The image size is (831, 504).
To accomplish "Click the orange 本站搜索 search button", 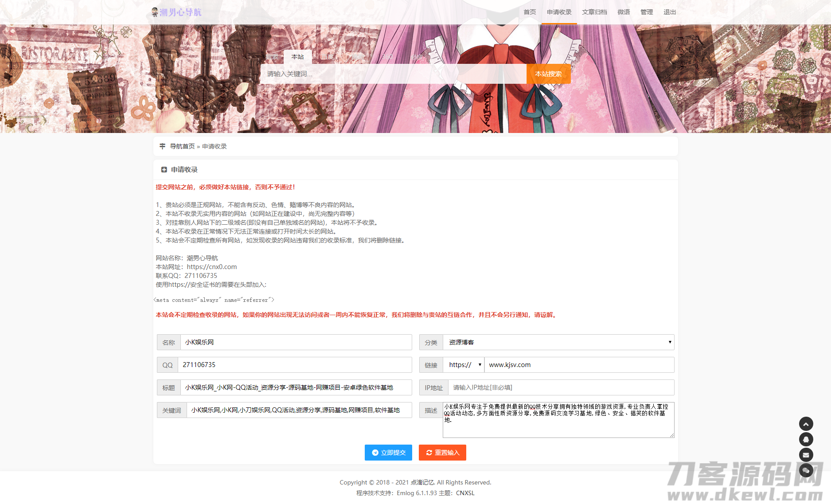I will click(x=548, y=74).
